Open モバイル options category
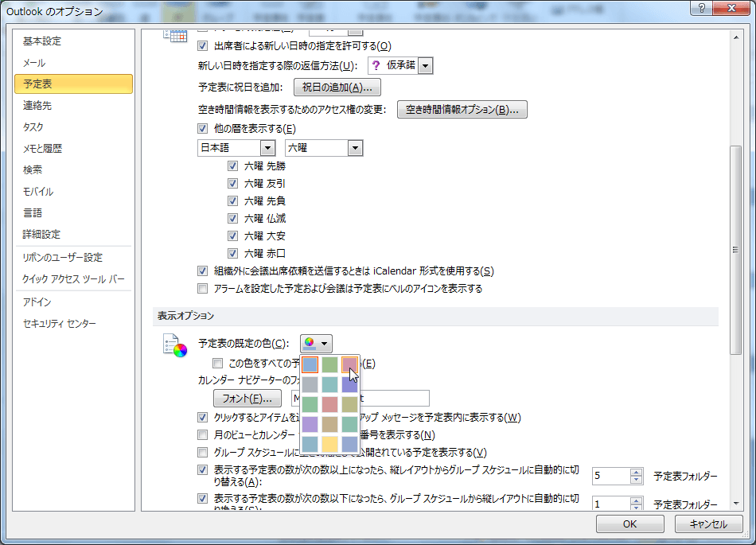756x545 pixels. pyautogui.click(x=73, y=191)
